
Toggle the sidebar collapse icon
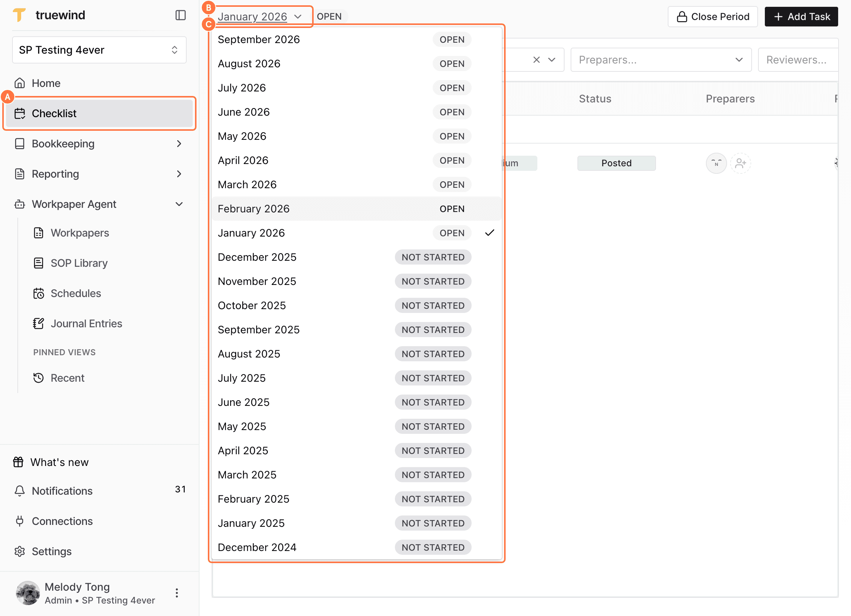pos(180,15)
